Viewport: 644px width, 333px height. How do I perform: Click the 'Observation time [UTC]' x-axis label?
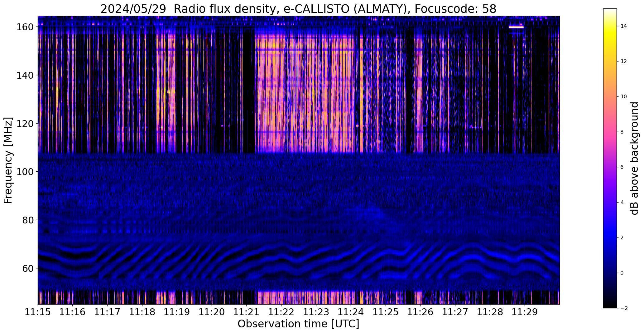pyautogui.click(x=298, y=324)
